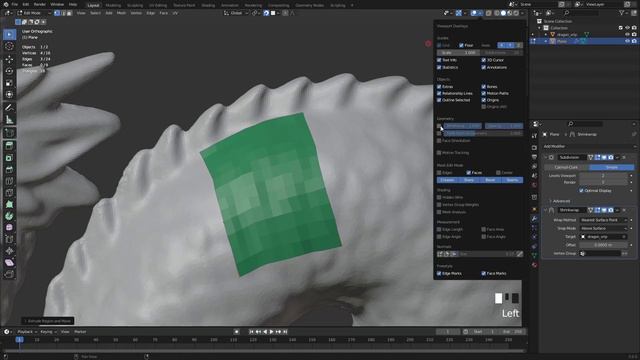
Task: Play the timeline animation
Action: pyautogui.click(x=271, y=332)
